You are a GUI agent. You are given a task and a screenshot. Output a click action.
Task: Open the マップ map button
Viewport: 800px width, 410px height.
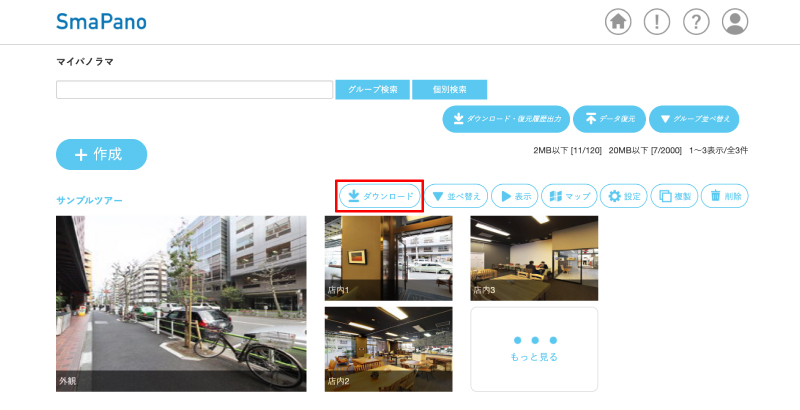click(569, 196)
